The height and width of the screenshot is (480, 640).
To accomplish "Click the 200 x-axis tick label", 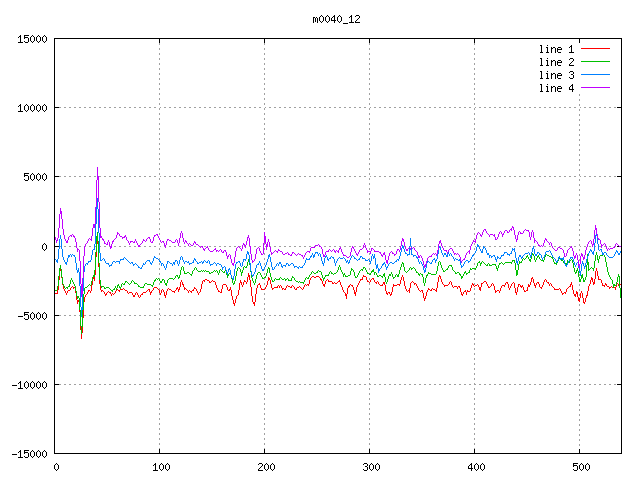I will click(265, 467).
